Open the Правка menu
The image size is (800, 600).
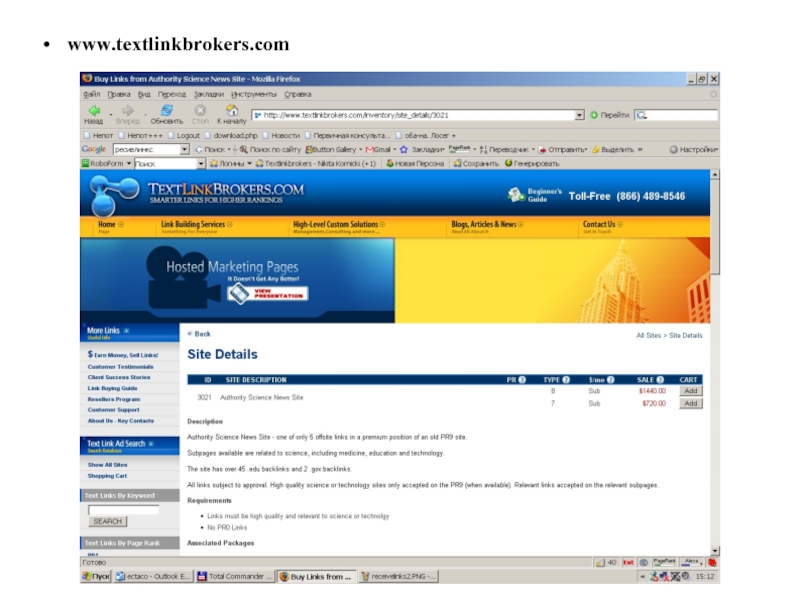(x=119, y=94)
